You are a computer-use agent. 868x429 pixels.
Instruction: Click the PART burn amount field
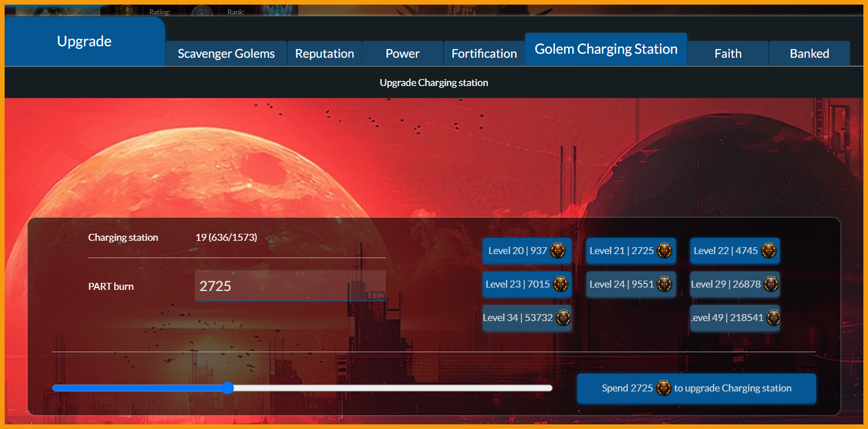290,286
